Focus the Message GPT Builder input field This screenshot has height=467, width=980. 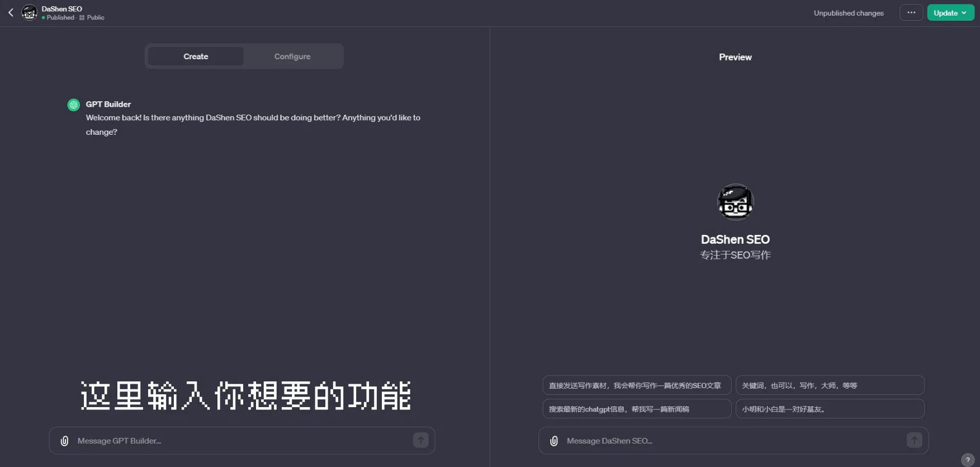pos(242,441)
